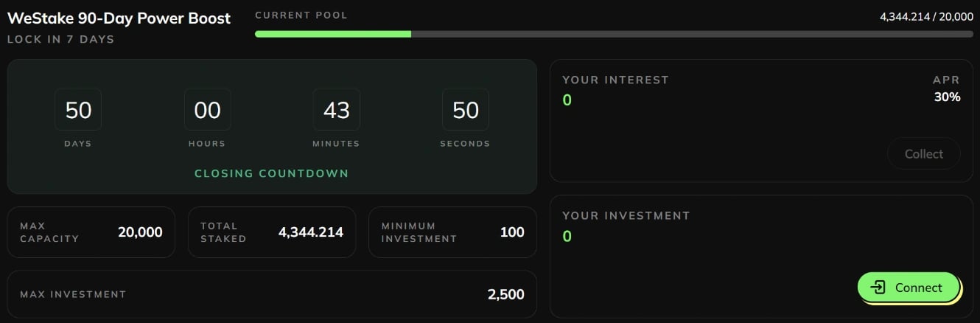Image resolution: width=980 pixels, height=323 pixels.
Task: Click the Minutes countdown box showing 43
Action: click(336, 110)
